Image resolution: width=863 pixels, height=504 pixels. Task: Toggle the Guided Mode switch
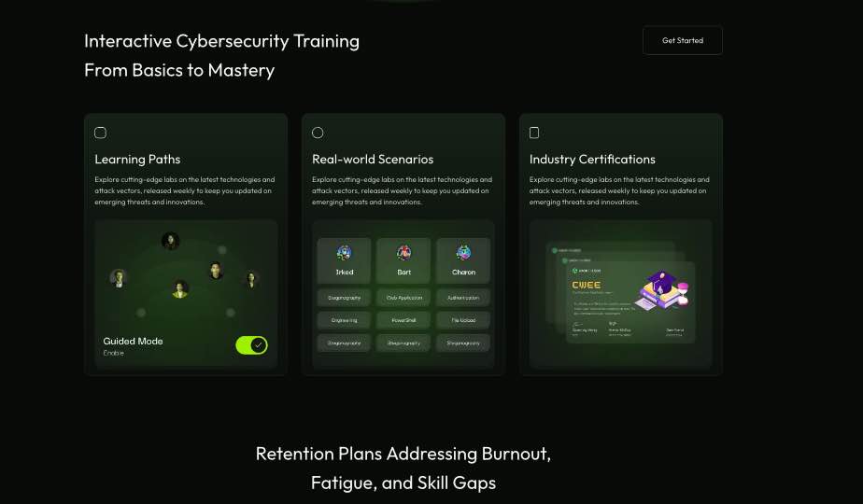pyautogui.click(x=251, y=345)
